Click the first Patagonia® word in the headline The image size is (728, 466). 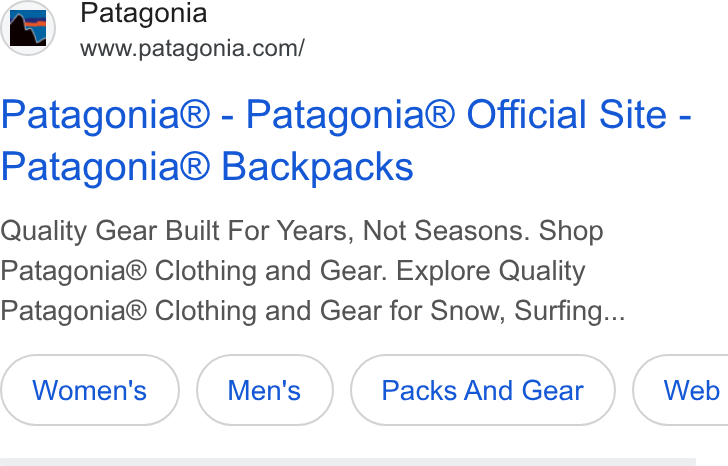105,115
